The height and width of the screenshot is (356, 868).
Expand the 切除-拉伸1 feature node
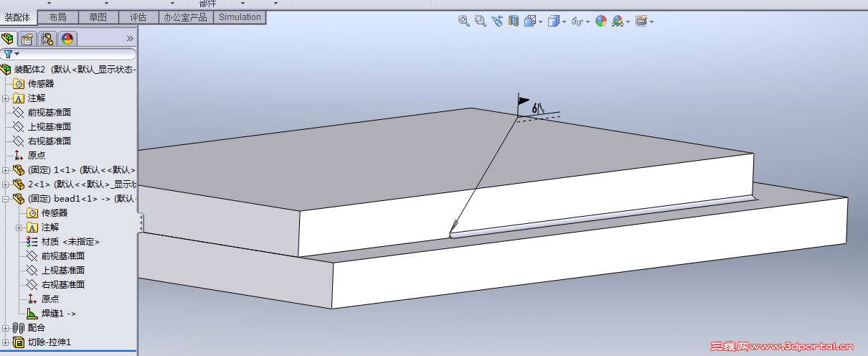coord(5,342)
